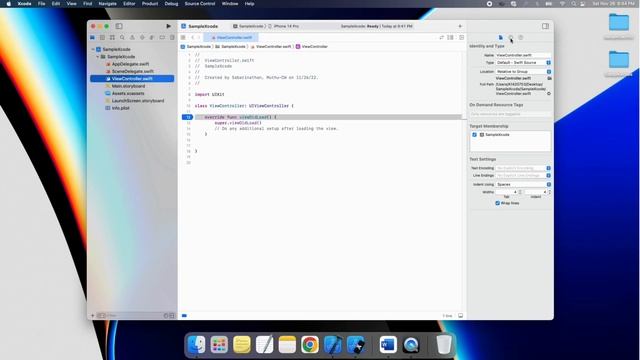Toggle the navigator sidebar icon
640x360 pixels.
click(119, 26)
